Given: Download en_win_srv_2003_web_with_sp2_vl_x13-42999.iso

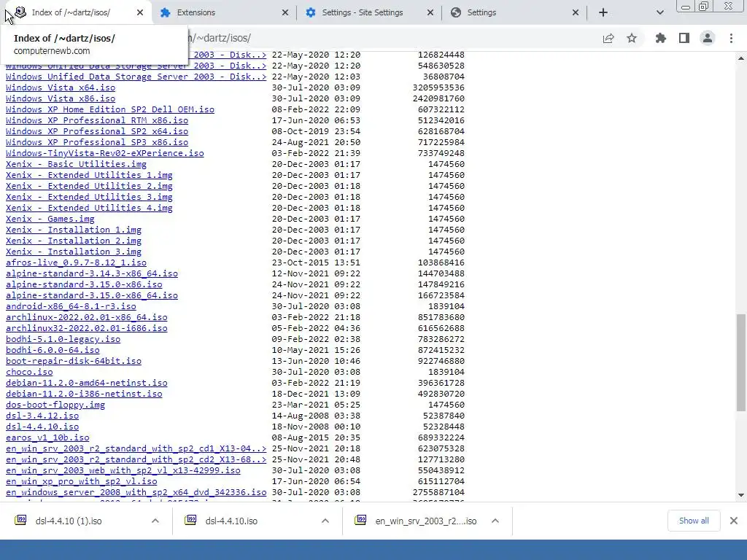Looking at the screenshot, I should 123,471.
